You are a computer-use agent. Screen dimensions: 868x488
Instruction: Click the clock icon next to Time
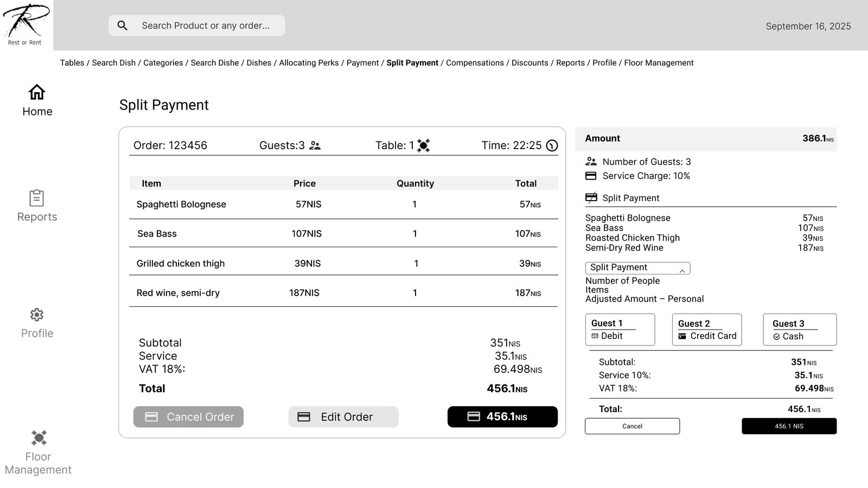coord(552,145)
